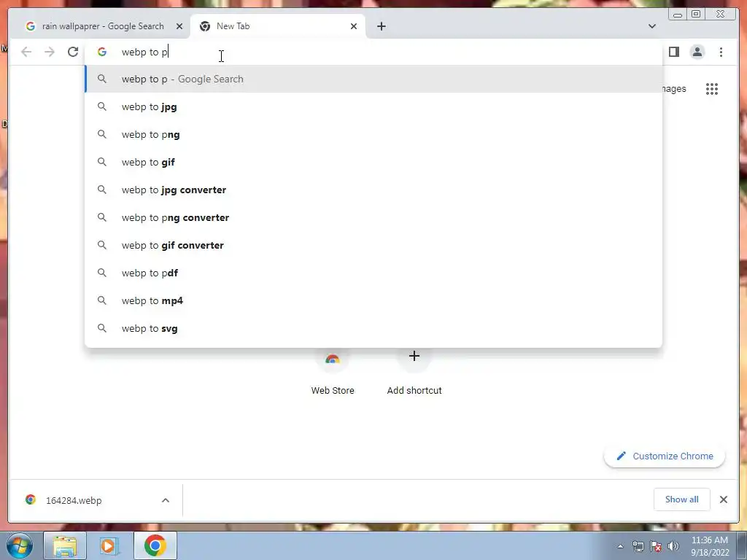The width and height of the screenshot is (747, 560).
Task: Open the Windows Start menu
Action: (x=20, y=545)
